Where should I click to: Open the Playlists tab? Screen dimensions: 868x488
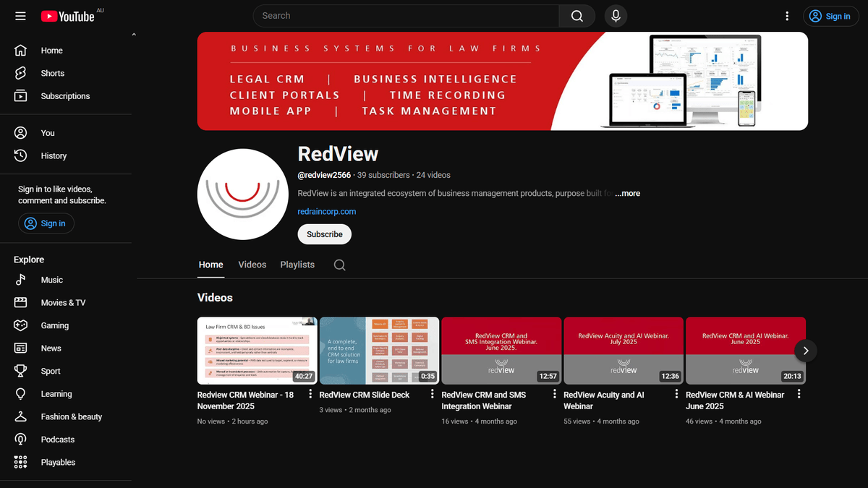click(x=297, y=265)
